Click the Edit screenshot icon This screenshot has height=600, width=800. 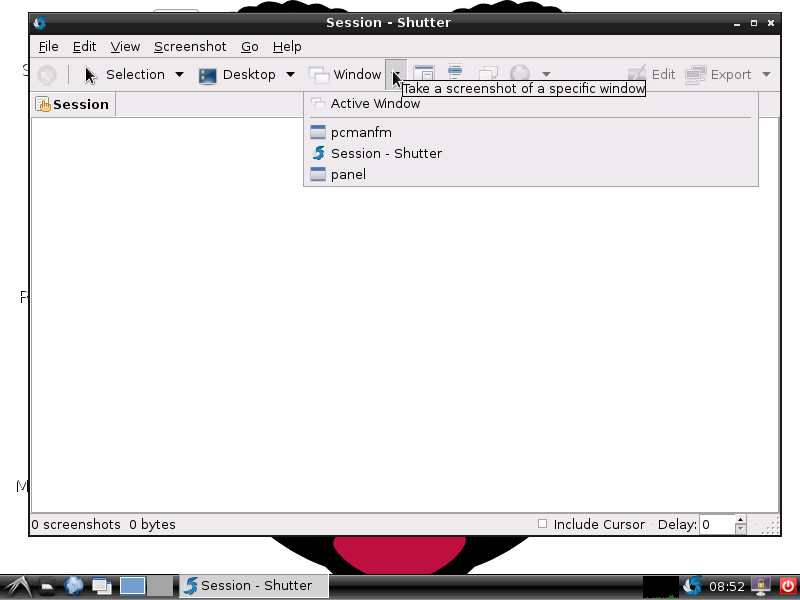(x=637, y=74)
